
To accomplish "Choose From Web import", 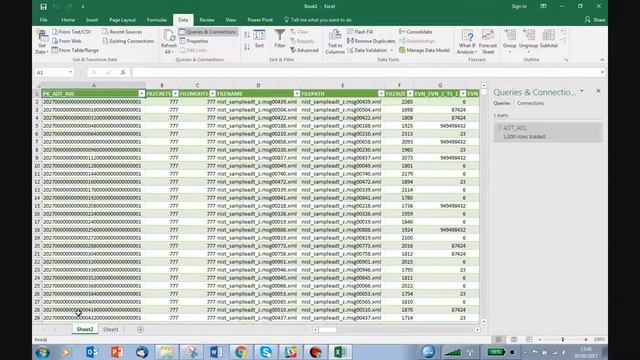I will (x=67, y=41).
